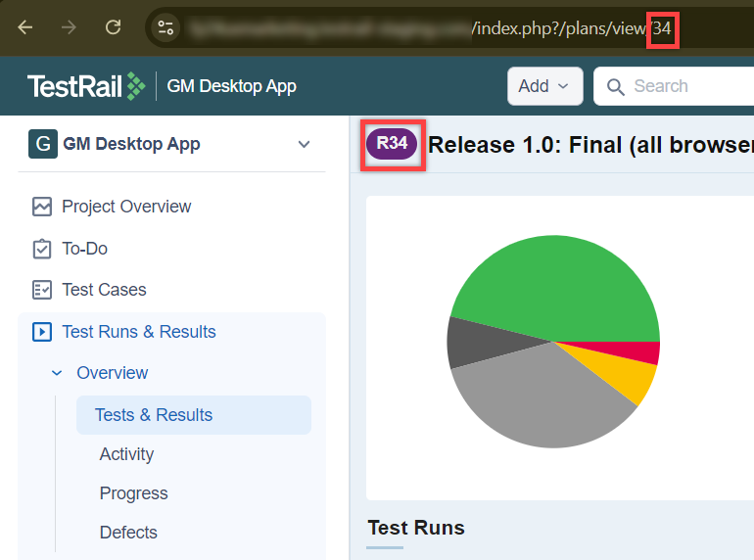Expand the GM Desktop App project switcher
Image resolution: width=754 pixels, height=560 pixels.
coord(304,144)
